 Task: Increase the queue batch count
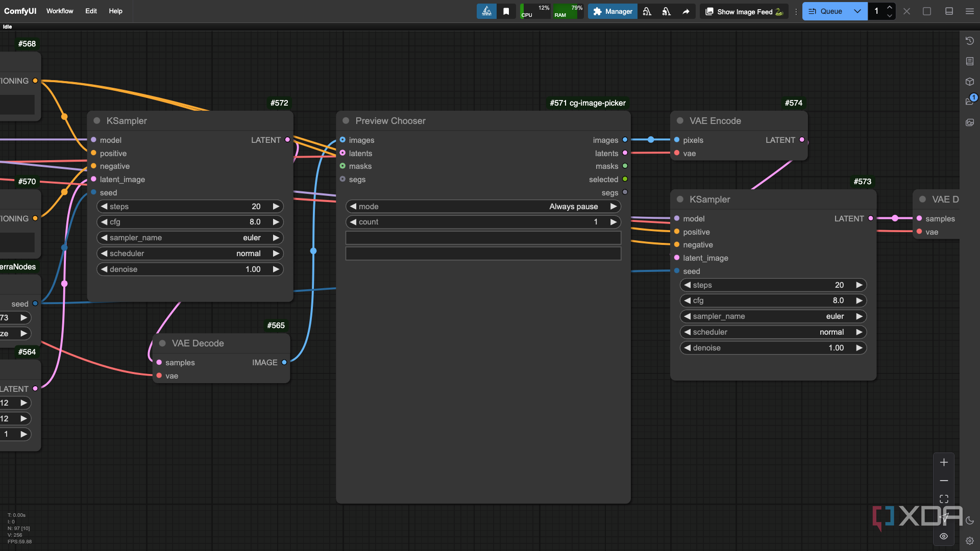point(890,7)
